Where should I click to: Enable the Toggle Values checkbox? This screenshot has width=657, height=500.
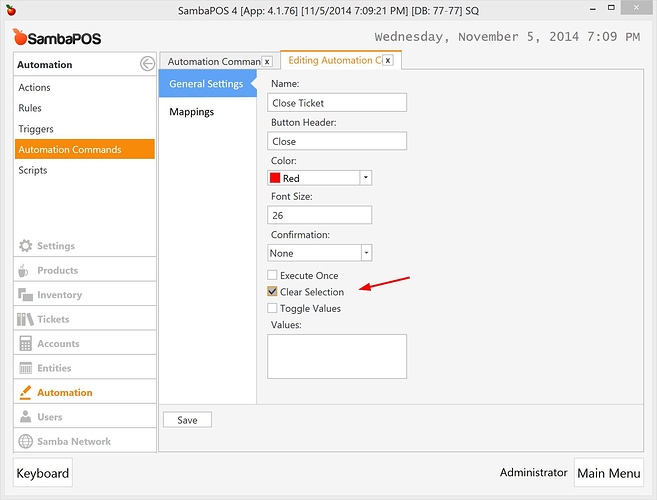click(x=272, y=308)
